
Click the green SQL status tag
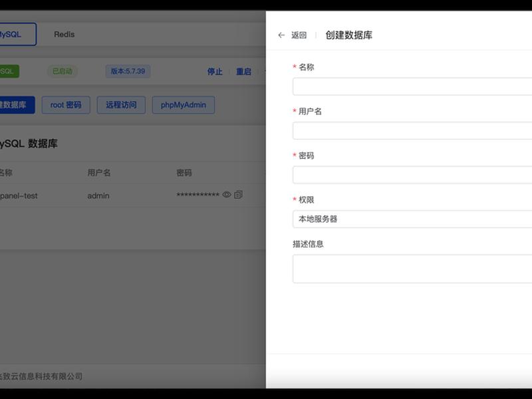[9, 71]
